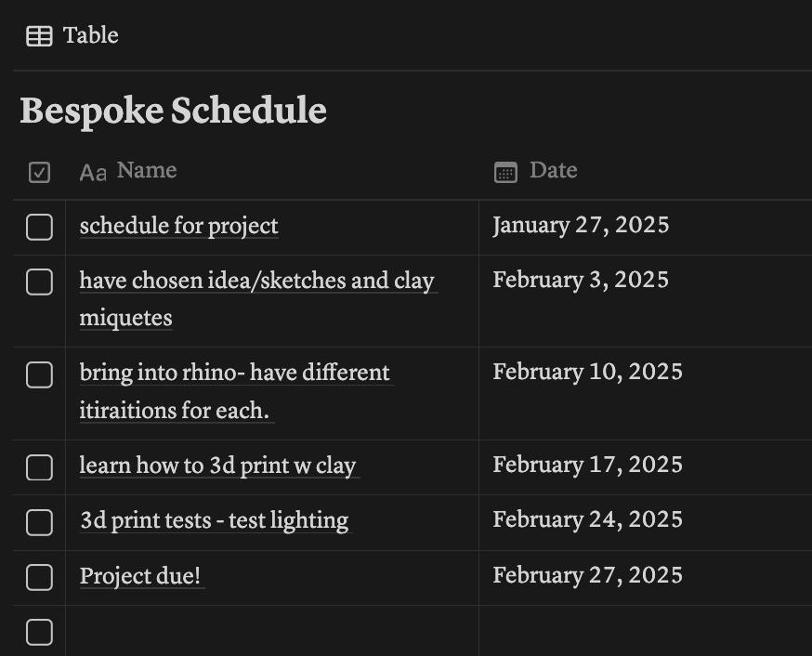Mark 'learn how to 3d print' done

pyautogui.click(x=39, y=467)
